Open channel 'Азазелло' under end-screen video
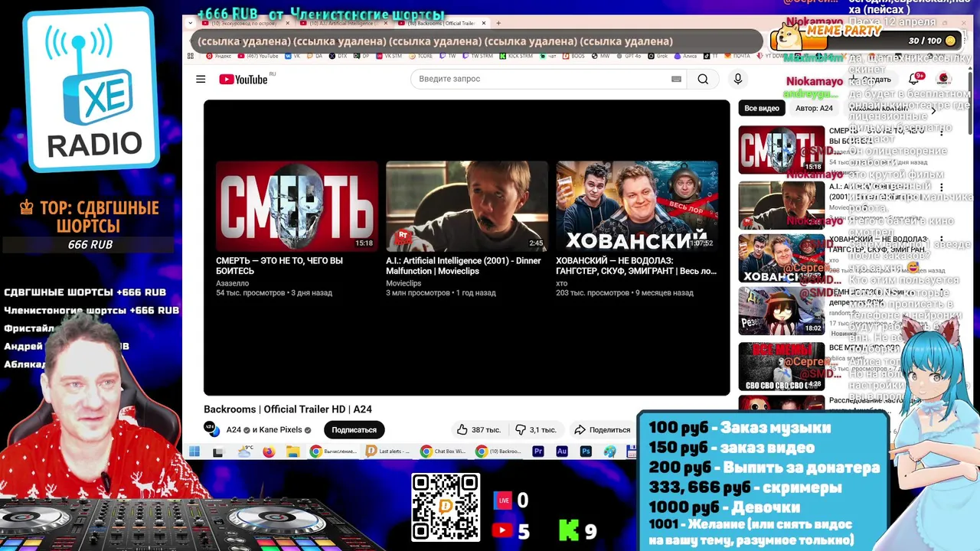980x551 pixels. tap(232, 283)
